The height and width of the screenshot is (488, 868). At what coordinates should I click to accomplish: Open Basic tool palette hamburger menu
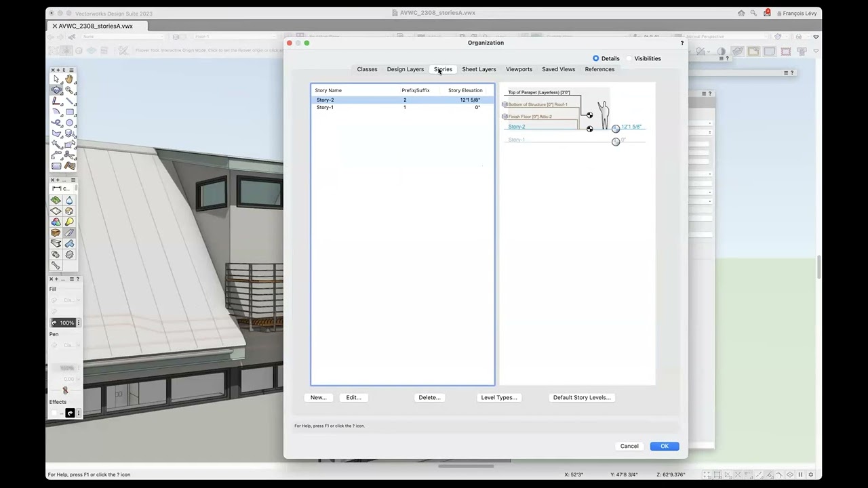71,70
